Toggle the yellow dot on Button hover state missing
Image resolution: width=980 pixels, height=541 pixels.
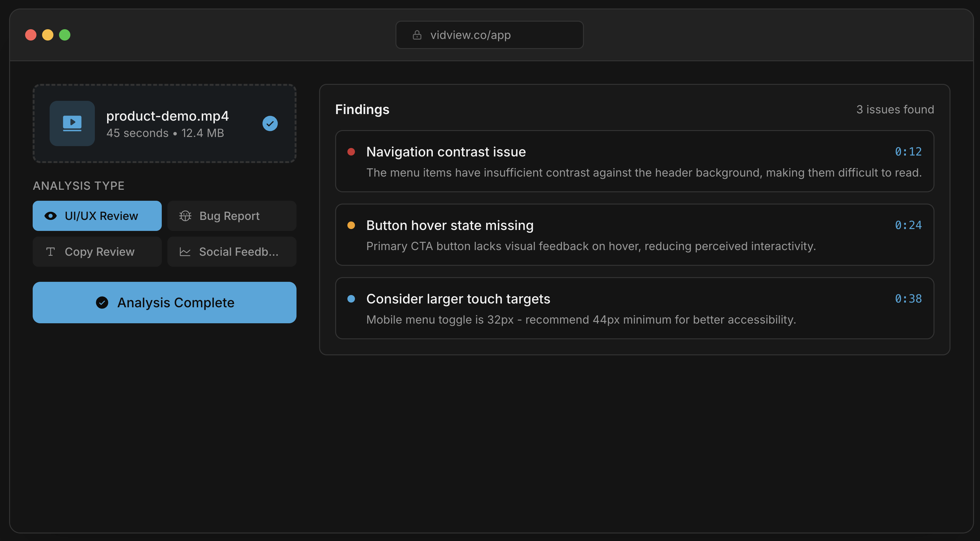click(x=352, y=225)
